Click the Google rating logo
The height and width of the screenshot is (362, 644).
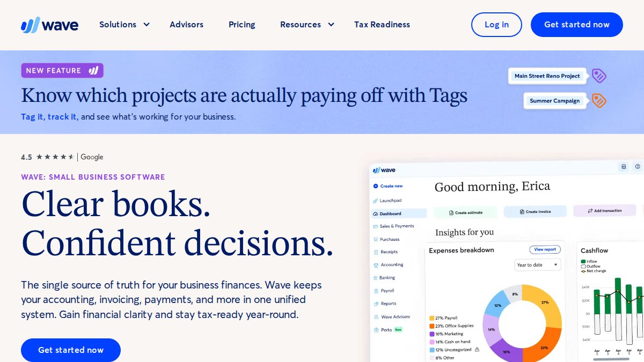coord(92,157)
